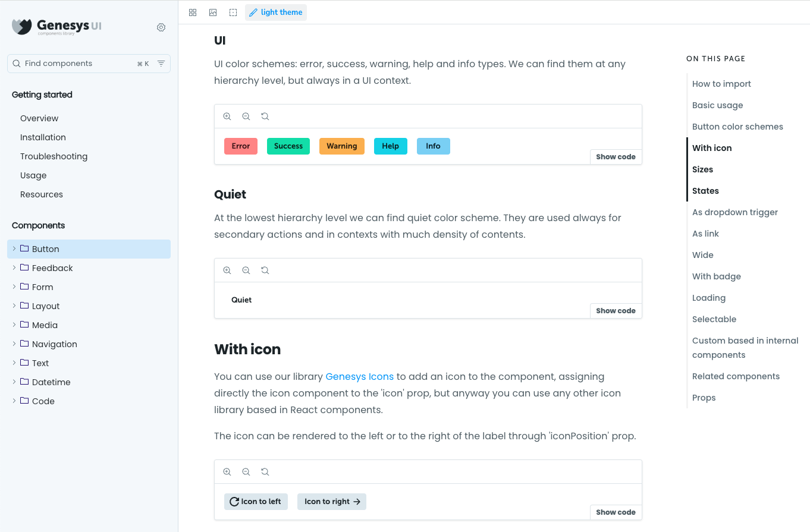The height and width of the screenshot is (532, 810).
Task: Select the image view icon in the toolbar
Action: [212, 12]
